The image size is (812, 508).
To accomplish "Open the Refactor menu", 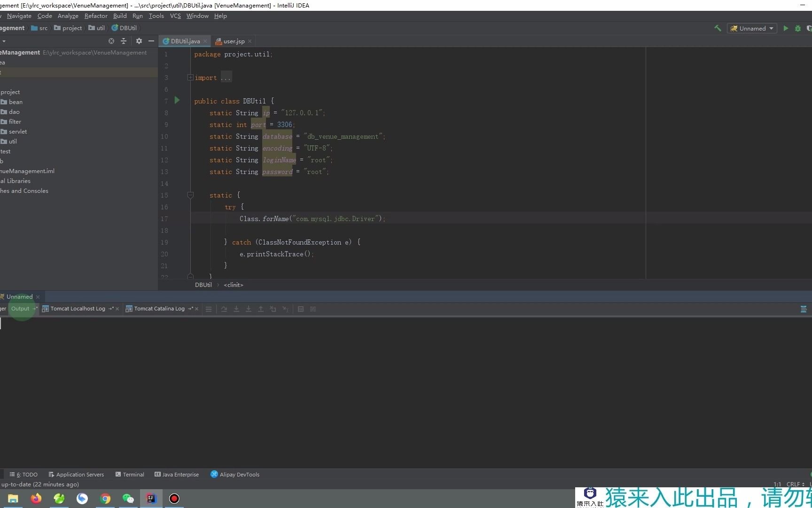I will tap(96, 16).
